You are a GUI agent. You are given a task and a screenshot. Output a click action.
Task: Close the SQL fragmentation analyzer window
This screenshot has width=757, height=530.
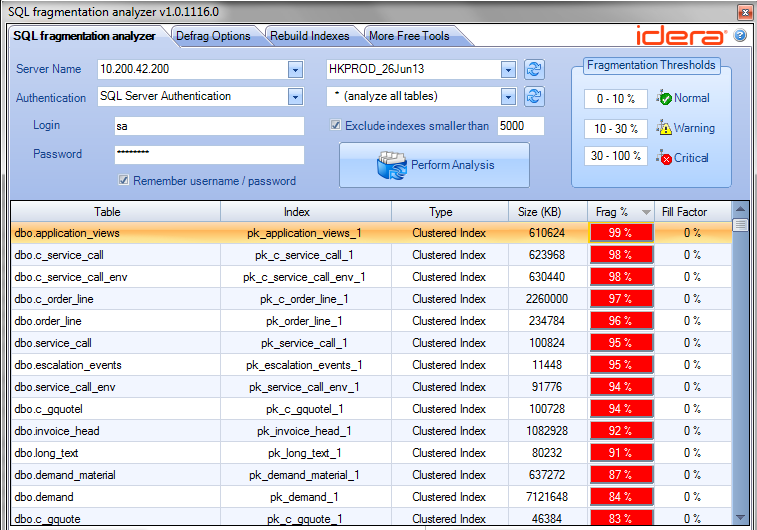coord(744,12)
